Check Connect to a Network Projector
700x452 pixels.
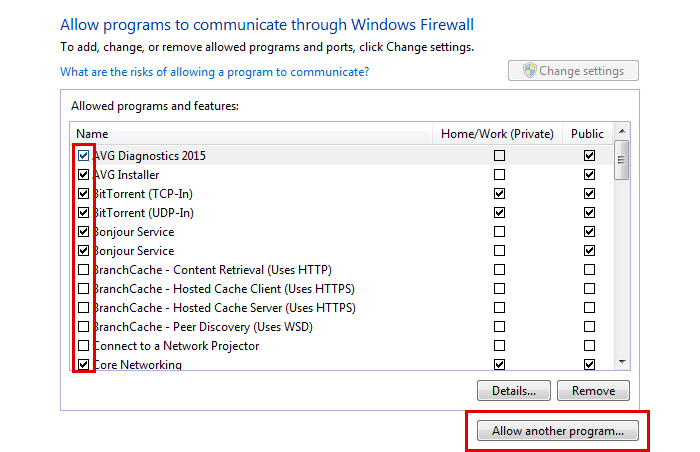83,346
